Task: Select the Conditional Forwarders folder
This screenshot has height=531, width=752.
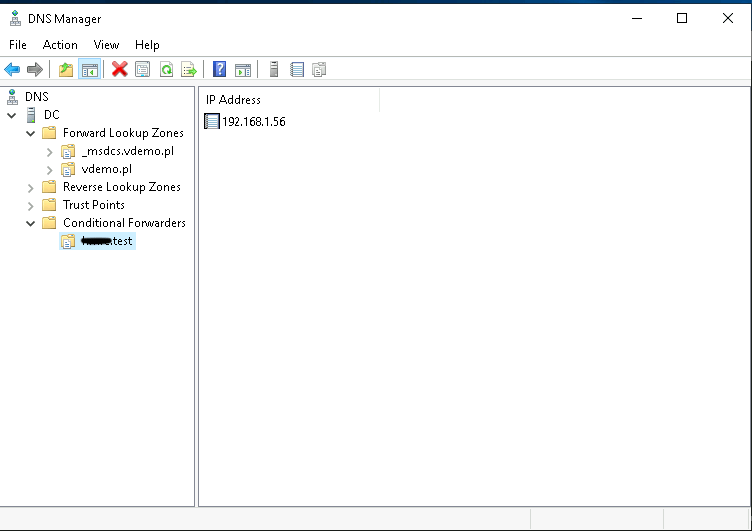Action: [x=124, y=223]
